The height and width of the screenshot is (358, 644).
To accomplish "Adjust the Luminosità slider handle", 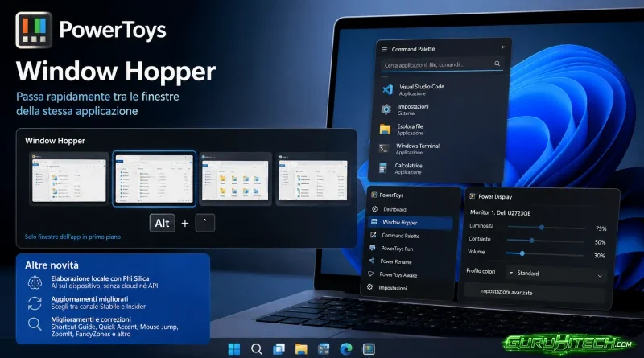I will click(x=542, y=227).
